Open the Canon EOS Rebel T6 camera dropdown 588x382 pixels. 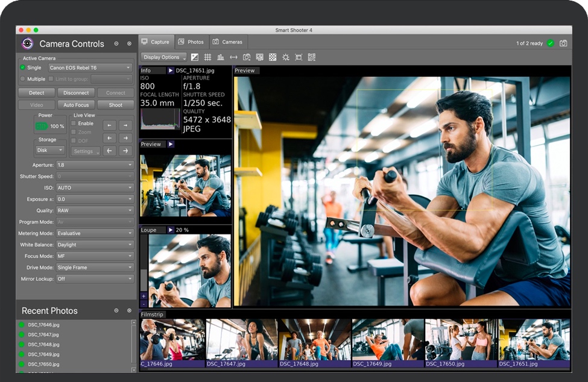coord(90,67)
